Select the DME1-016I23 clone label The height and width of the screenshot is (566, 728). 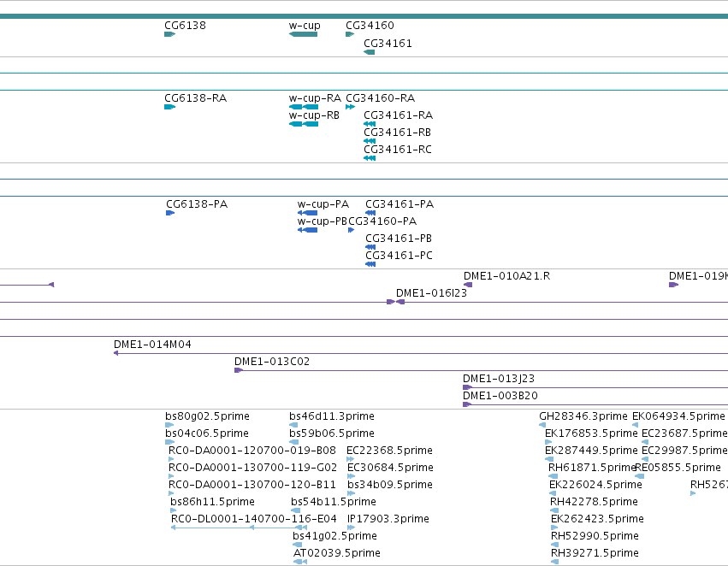[x=431, y=293]
